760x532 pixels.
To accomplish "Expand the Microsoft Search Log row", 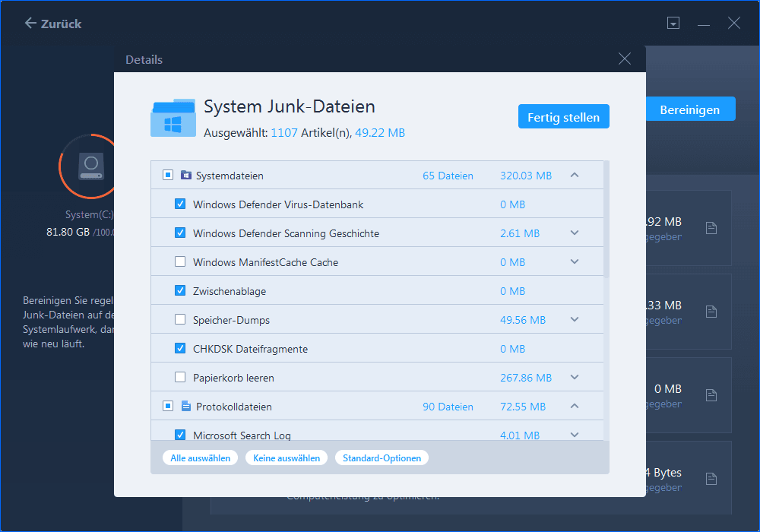I will [575, 435].
